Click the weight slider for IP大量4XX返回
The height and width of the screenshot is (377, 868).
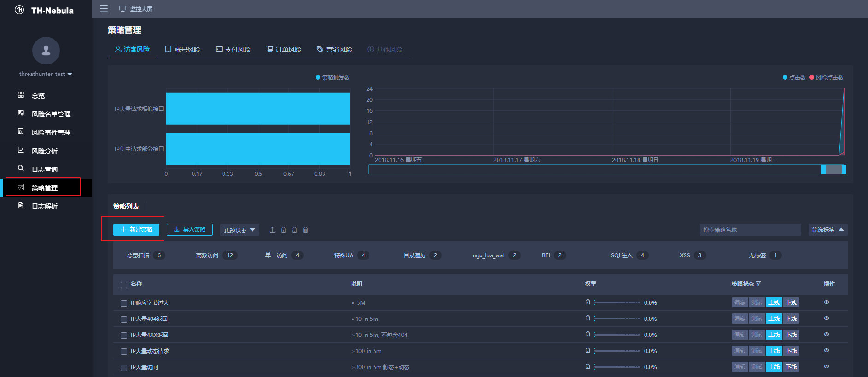tap(617, 335)
